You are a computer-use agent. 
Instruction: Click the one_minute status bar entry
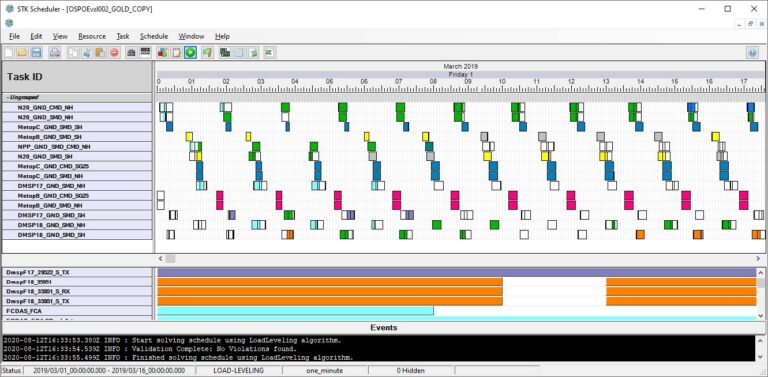324,371
